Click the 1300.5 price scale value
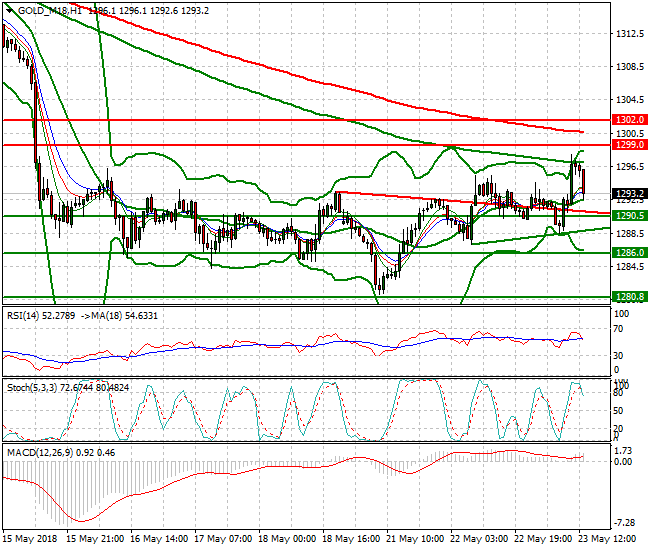The image size is (650, 550). coord(630,133)
